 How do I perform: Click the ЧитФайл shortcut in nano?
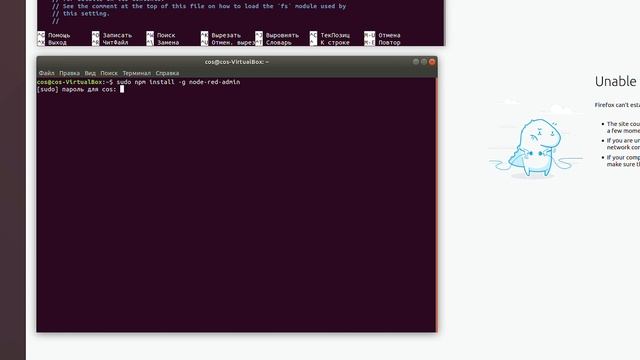coord(110,42)
